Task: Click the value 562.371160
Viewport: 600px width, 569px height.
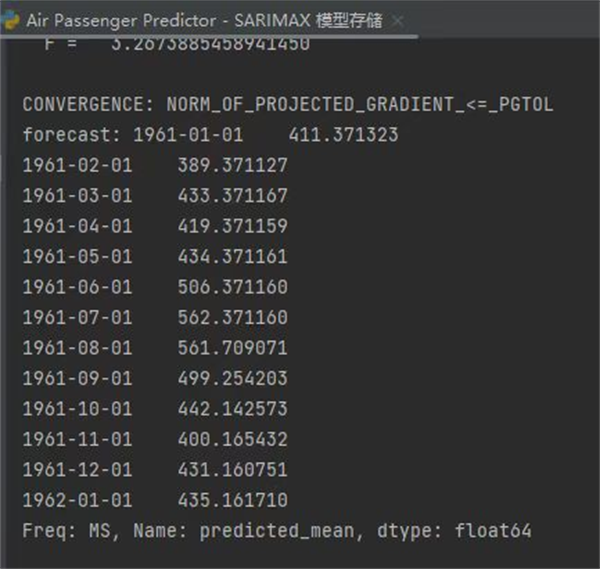Action: pos(232,317)
